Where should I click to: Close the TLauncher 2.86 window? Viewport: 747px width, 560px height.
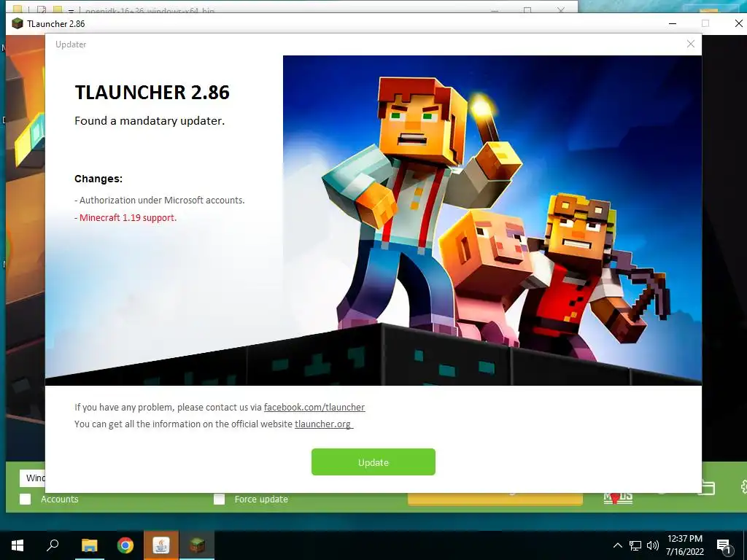pos(739,23)
